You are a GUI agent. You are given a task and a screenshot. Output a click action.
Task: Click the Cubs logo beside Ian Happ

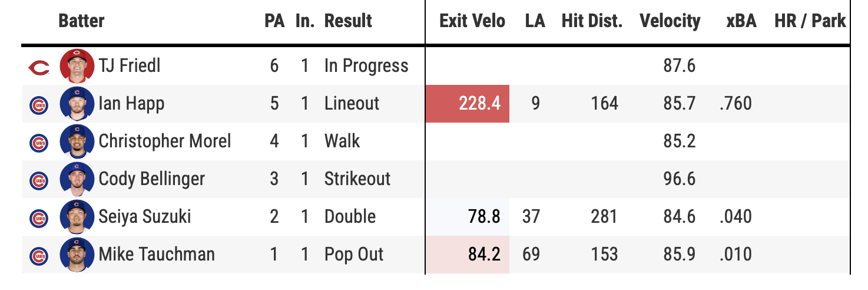[39, 104]
